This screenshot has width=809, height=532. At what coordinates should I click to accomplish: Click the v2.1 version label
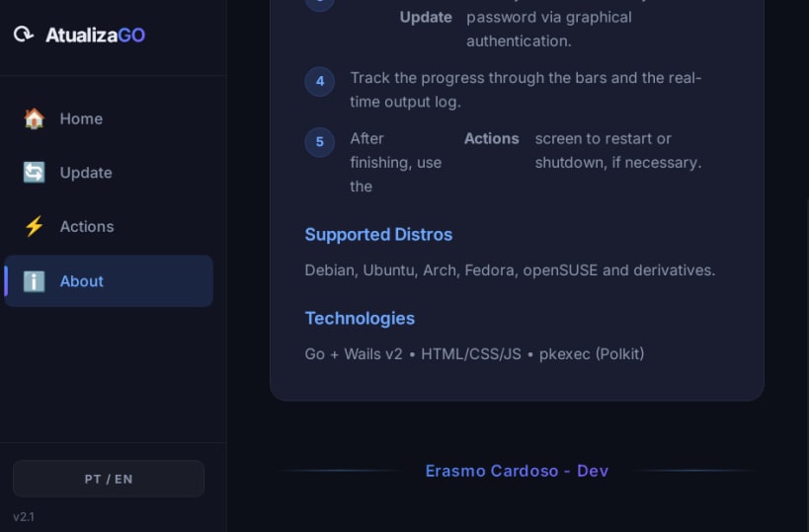(x=24, y=516)
